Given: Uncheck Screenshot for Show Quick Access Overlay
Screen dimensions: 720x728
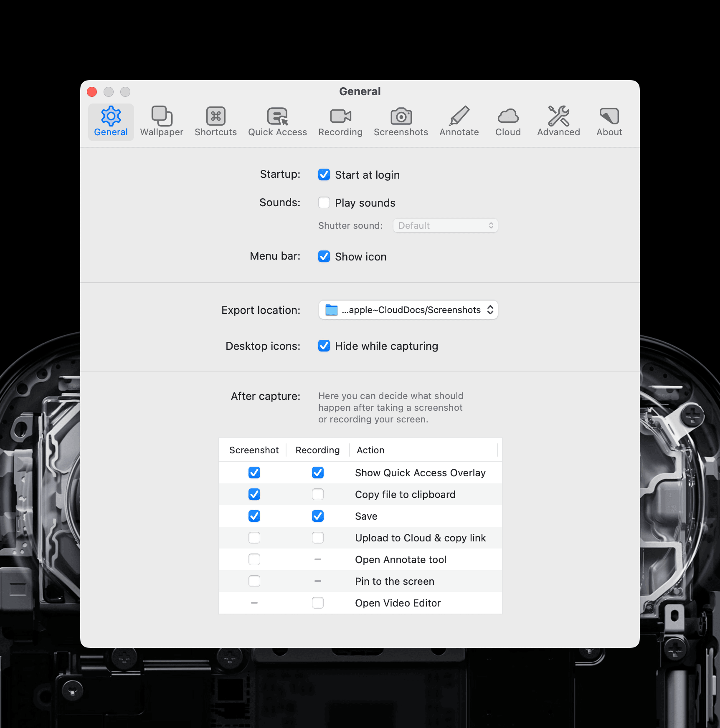Looking at the screenshot, I should [x=254, y=473].
